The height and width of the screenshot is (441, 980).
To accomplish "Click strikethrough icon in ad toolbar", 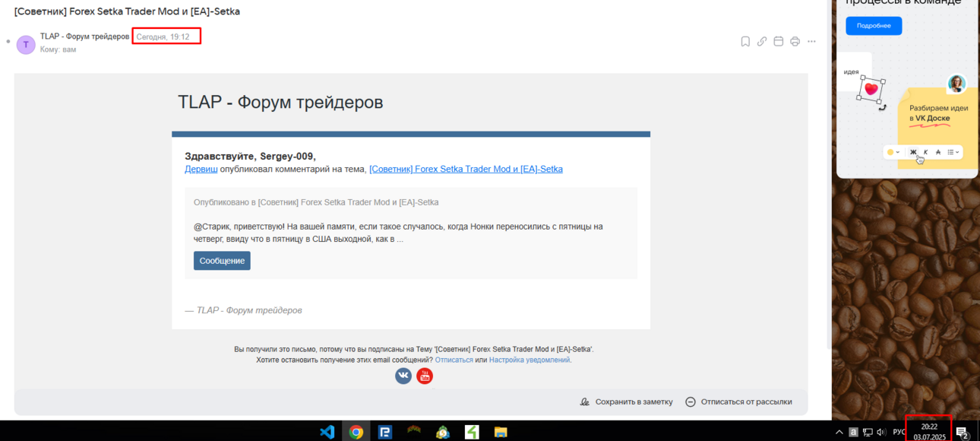I will click(x=937, y=152).
